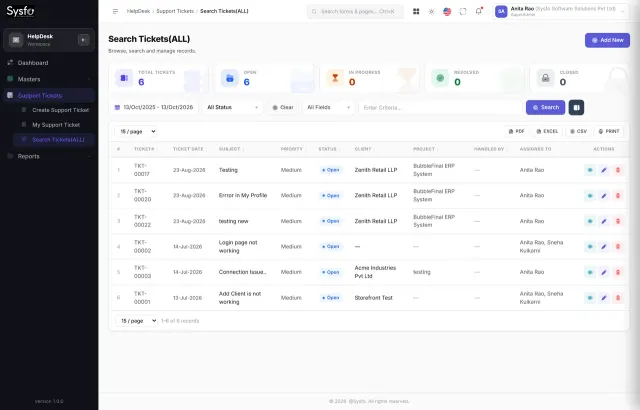The width and height of the screenshot is (640, 410).
Task: Click the Add New button
Action: pyautogui.click(x=607, y=40)
